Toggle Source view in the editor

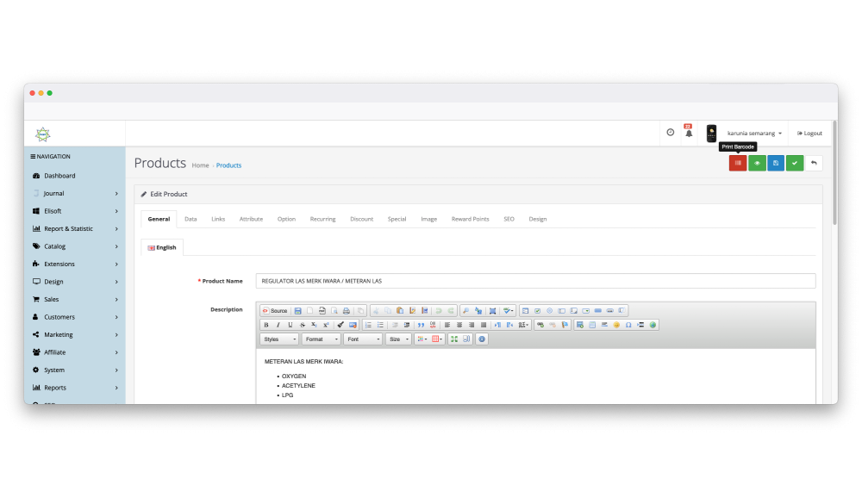[275, 310]
